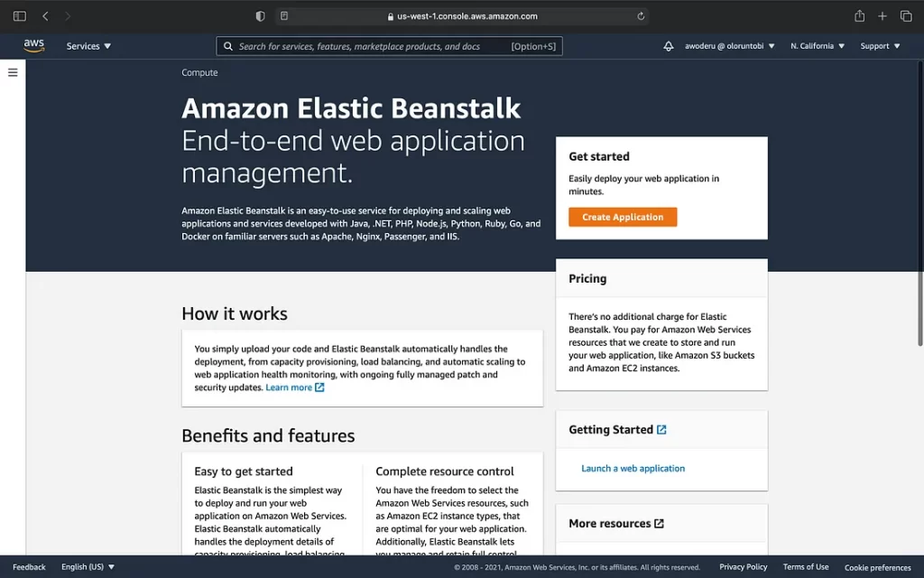Image resolution: width=924 pixels, height=578 pixels.
Task: Open the N. California region dropdown
Action: (818, 46)
